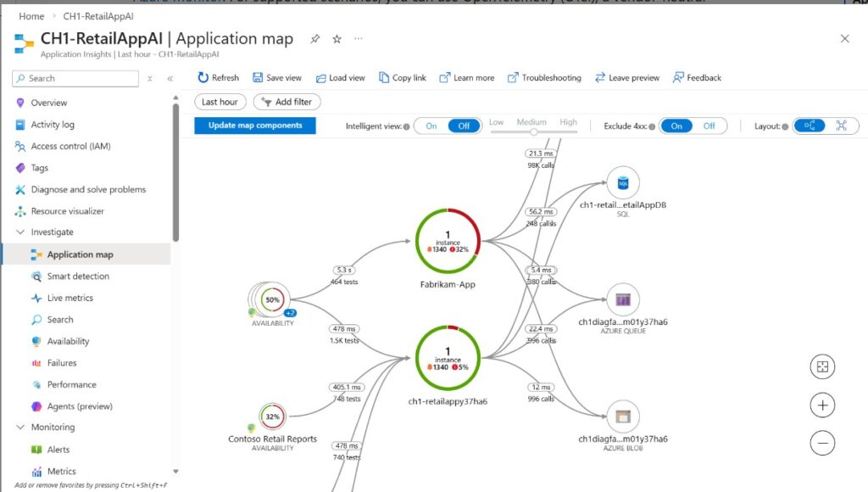Copy link to the map
The width and height of the screenshot is (868, 492).
(x=403, y=77)
